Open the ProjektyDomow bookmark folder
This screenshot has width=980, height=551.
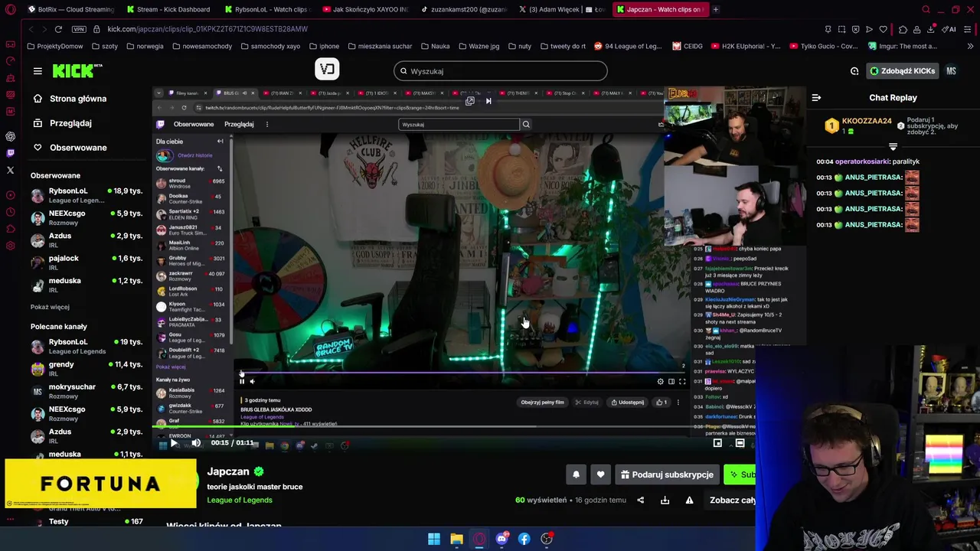coord(54,46)
